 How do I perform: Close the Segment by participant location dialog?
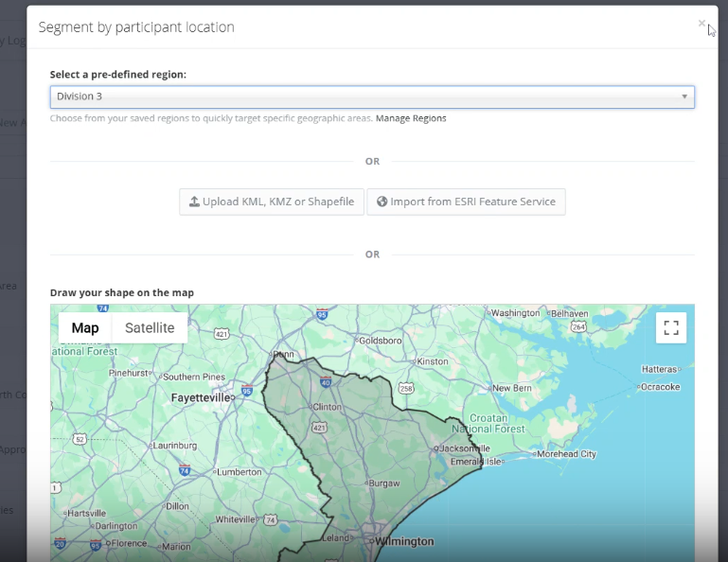[701, 23]
